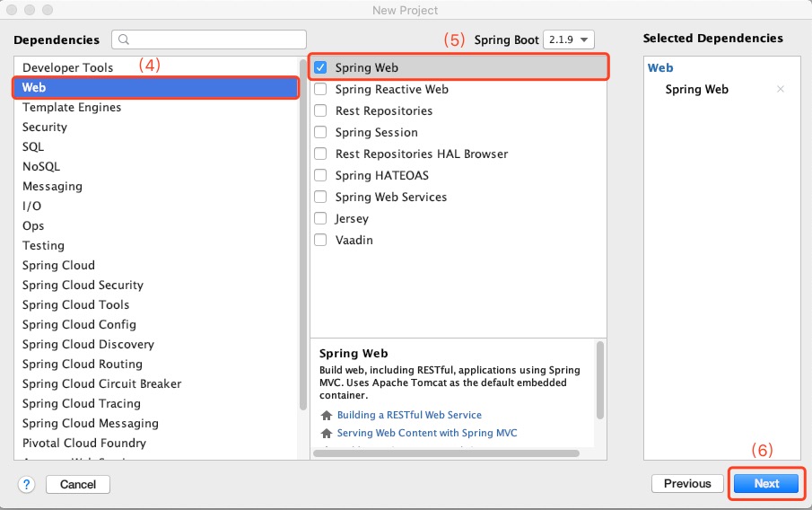
Task: Enable Rest Repositories HAL Browser checkbox
Action: click(x=320, y=154)
